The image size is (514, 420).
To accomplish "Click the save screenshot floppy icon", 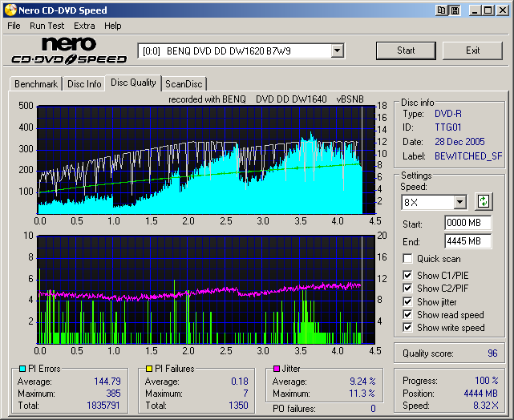I will pos(455,10).
